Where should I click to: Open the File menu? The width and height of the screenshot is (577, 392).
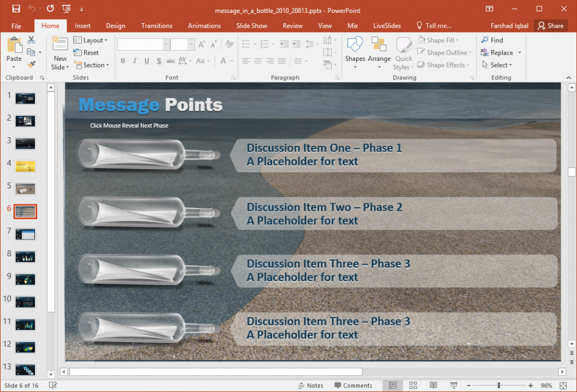pos(16,26)
